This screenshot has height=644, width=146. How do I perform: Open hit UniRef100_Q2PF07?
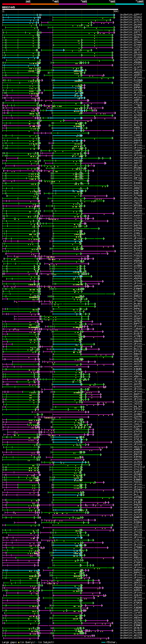click(131, 15)
